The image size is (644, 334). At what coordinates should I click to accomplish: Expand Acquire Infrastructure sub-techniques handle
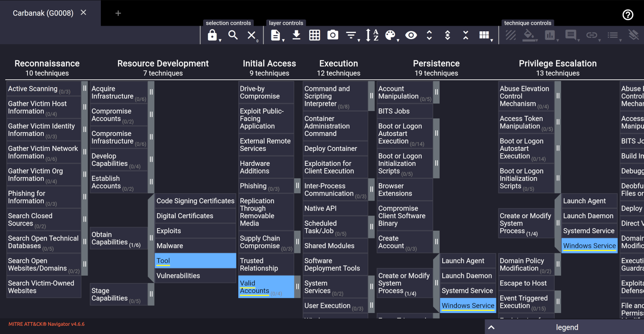click(x=151, y=92)
